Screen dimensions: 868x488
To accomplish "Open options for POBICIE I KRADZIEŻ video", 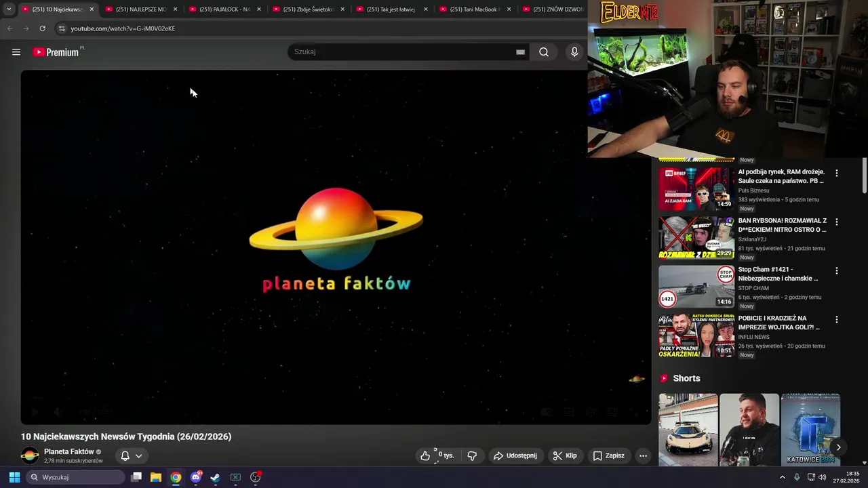I will (836, 319).
